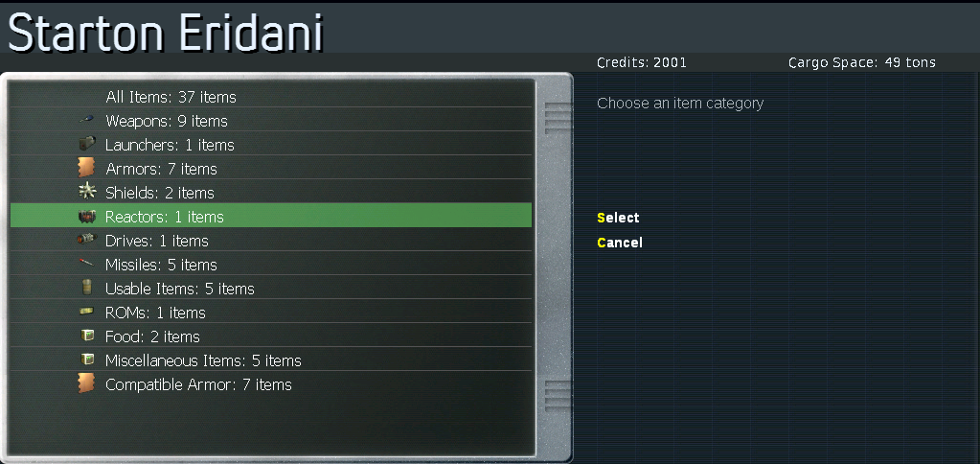Screen dimensions: 980x464
Task: Click the Shields category icon
Action: point(87,192)
